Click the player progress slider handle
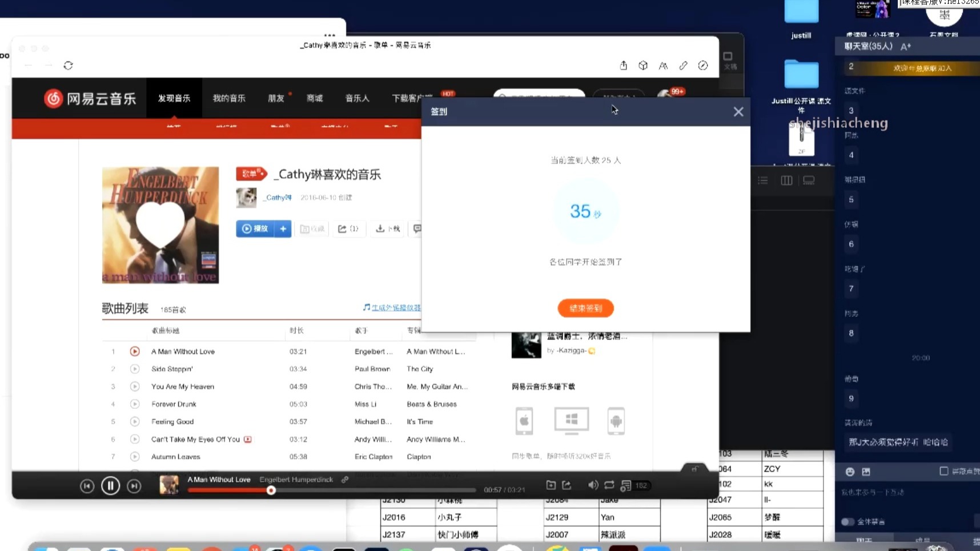 point(271,490)
